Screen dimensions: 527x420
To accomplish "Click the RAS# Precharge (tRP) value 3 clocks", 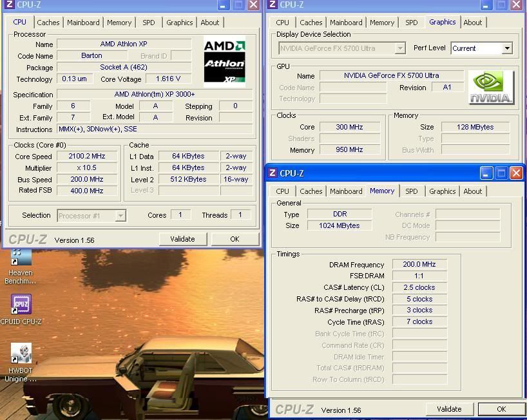I will click(419, 310).
